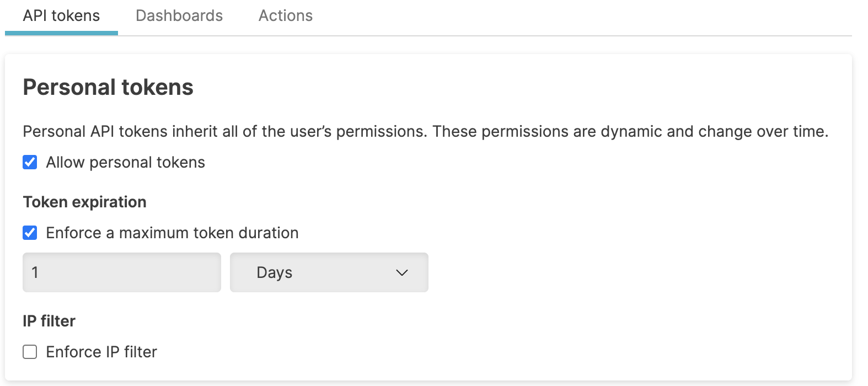
Task: Open the Actions tab
Action: pos(286,16)
